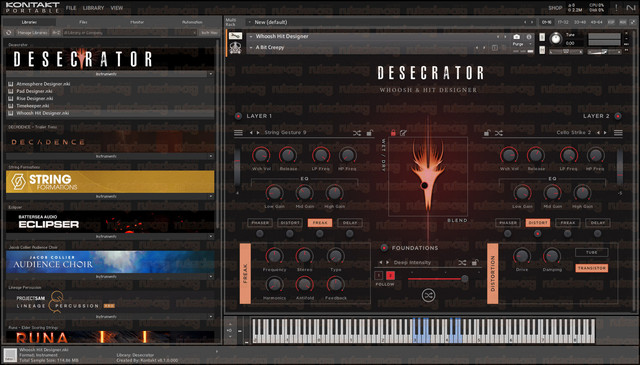Expand the Eclipser Instruments dropdown
The image size is (640, 365).
[x=211, y=236]
